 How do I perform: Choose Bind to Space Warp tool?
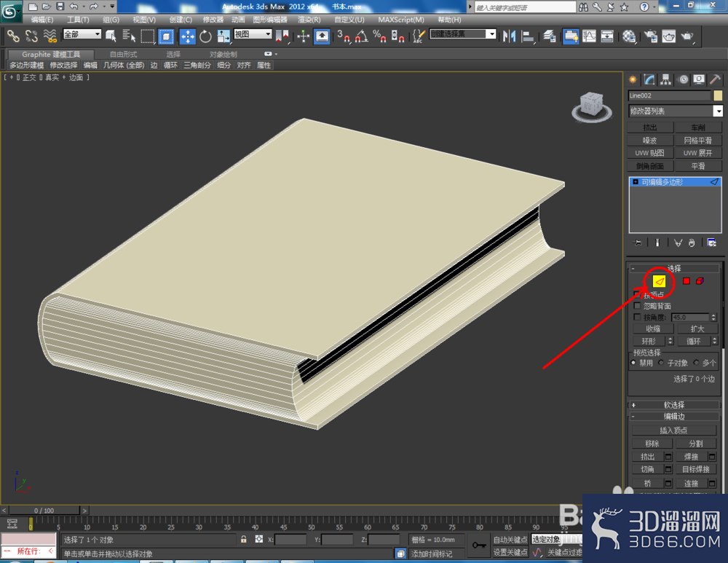(x=50, y=36)
